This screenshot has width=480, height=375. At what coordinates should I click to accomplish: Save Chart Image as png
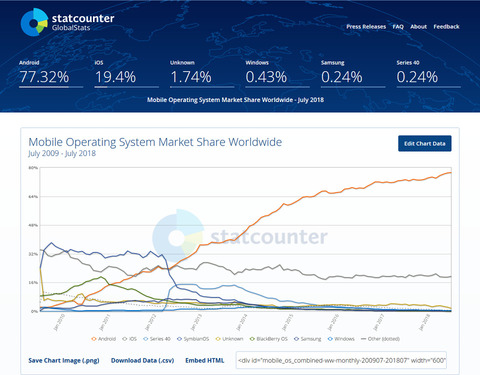[64, 360]
